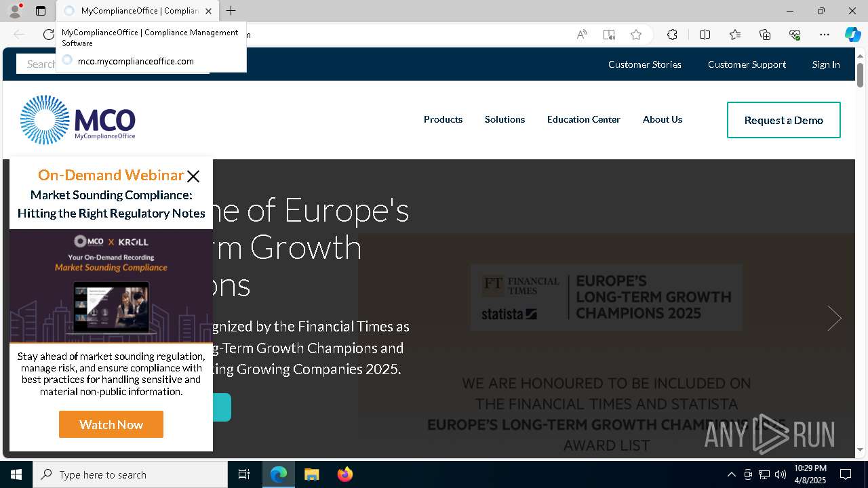
Task: Toggle split screen view icon
Action: click(705, 35)
